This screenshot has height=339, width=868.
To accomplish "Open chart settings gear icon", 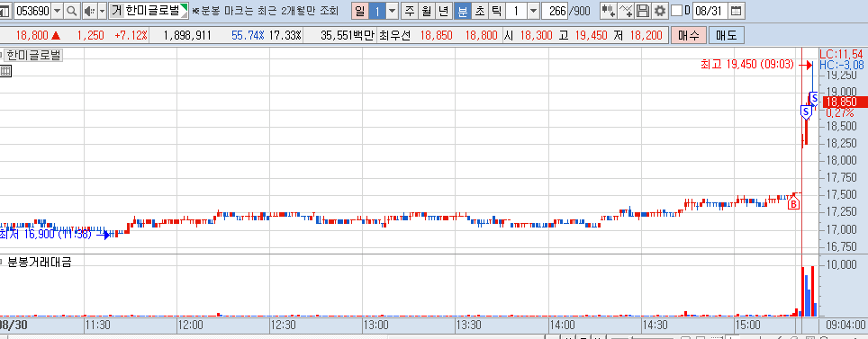I will [659, 11].
